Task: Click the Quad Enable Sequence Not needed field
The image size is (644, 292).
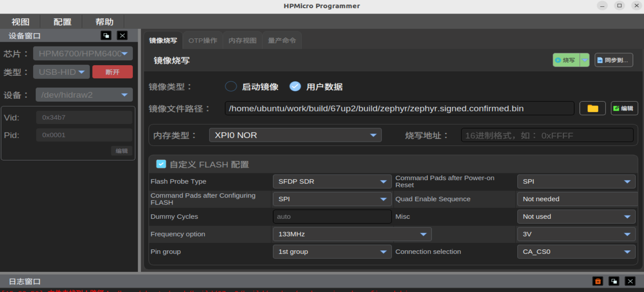Action: (577, 199)
